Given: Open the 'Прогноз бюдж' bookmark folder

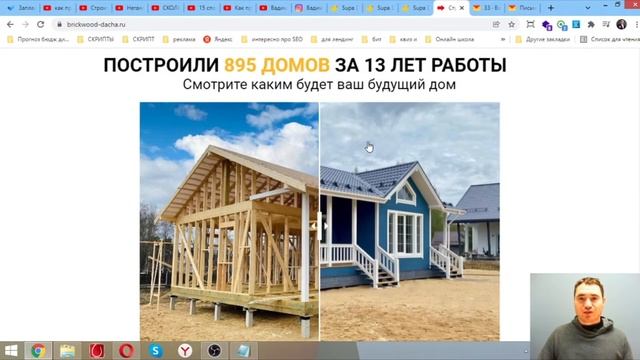Looking at the screenshot, I should [38, 39].
